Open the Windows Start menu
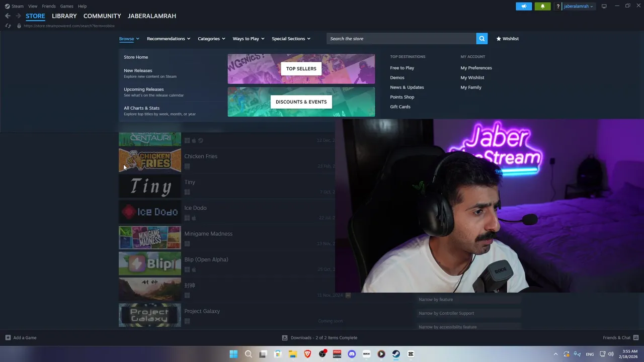Viewport: 644px width, 362px height. (x=233, y=354)
